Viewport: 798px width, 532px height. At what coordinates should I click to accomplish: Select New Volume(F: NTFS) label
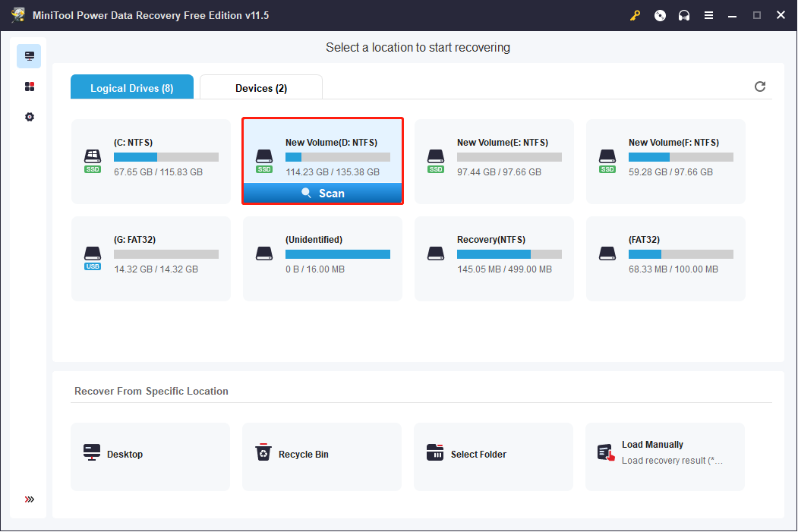tap(673, 143)
